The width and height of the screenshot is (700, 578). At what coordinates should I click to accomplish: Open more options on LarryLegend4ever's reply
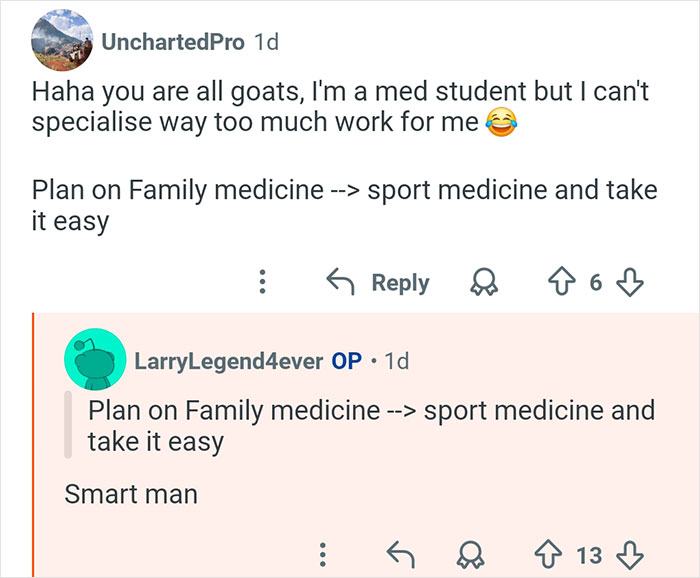(322, 554)
